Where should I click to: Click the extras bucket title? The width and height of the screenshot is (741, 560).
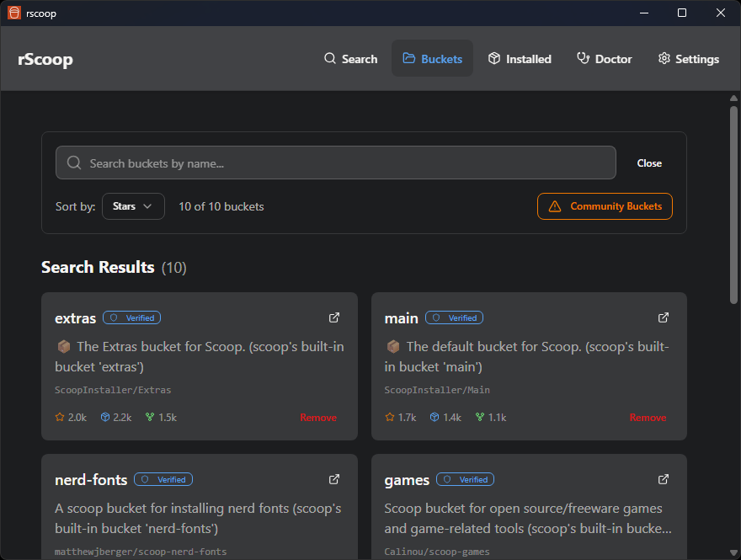pyautogui.click(x=75, y=318)
